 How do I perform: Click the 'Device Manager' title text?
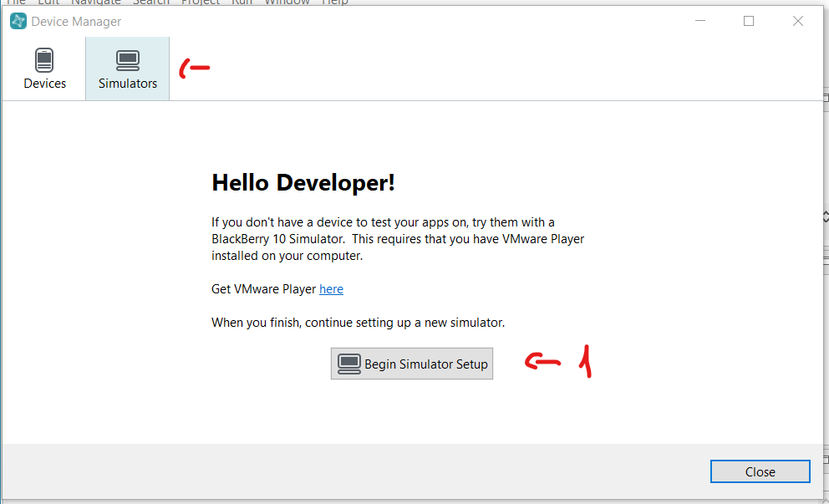pyautogui.click(x=76, y=22)
